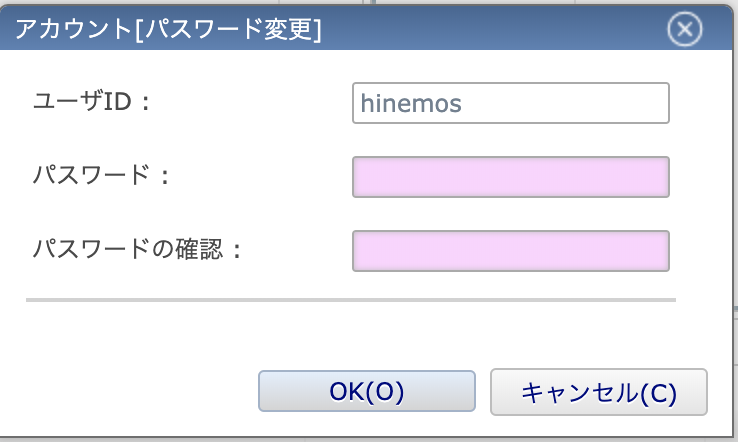Close the アカウント[パスワード変更] dialog with X icon
Image resolution: width=738 pixels, height=442 pixels.
pyautogui.click(x=684, y=29)
